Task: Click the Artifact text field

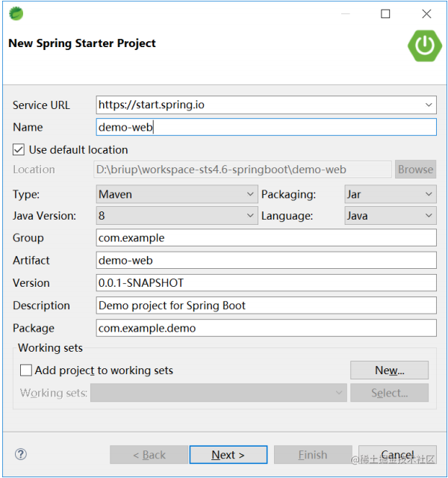Action: (x=266, y=261)
